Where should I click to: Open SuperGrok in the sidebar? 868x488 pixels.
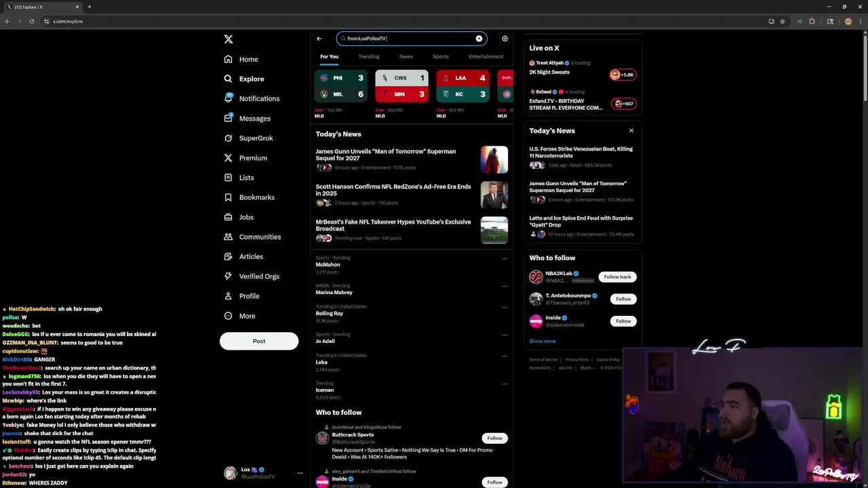249,138
